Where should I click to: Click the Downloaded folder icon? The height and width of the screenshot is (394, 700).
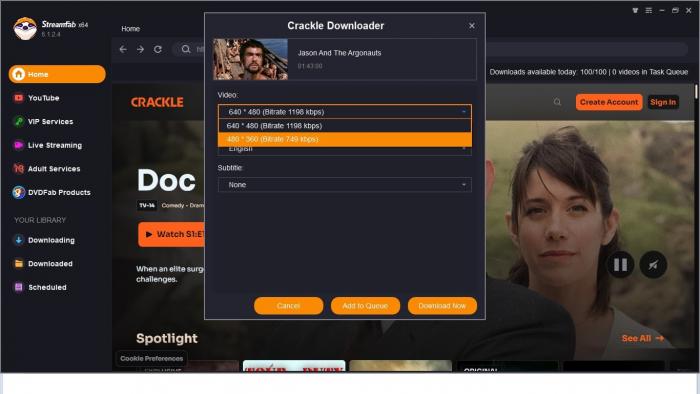[x=18, y=263]
